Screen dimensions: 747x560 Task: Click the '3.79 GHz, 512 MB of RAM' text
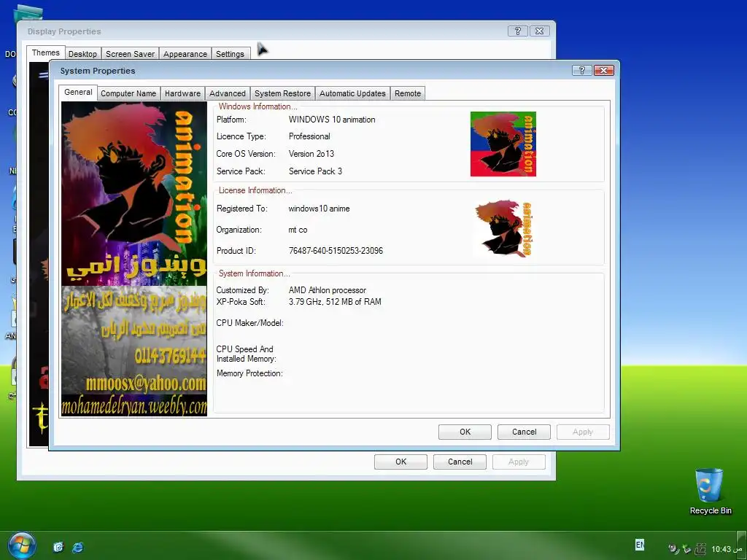tap(335, 301)
